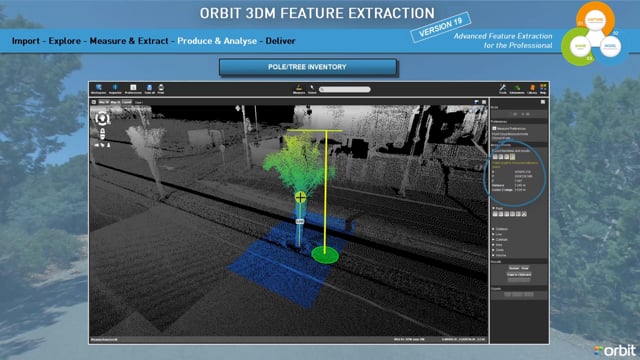The height and width of the screenshot is (360, 640).
Task: Expand the Catenary section
Action: click(493, 240)
